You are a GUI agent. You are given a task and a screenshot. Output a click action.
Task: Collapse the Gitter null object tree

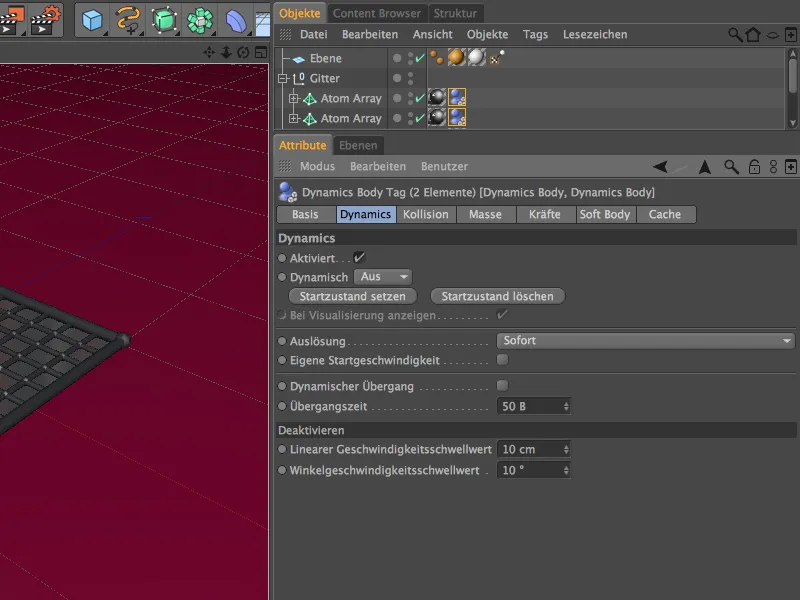click(x=283, y=79)
